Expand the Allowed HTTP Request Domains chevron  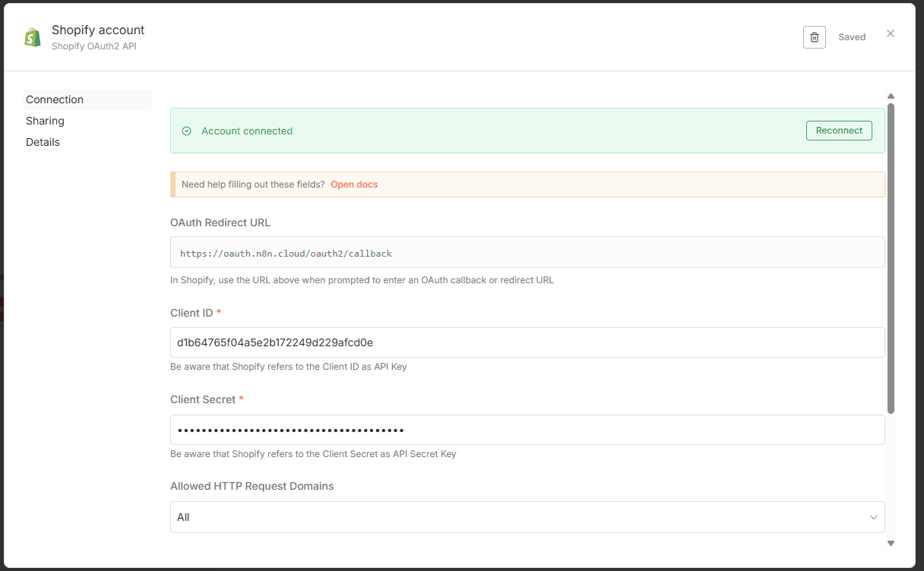873,517
